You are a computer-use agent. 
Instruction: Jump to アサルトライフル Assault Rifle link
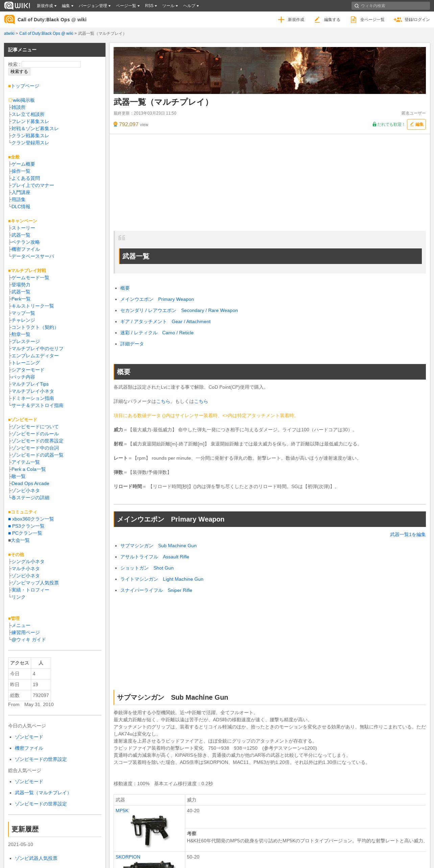(154, 557)
